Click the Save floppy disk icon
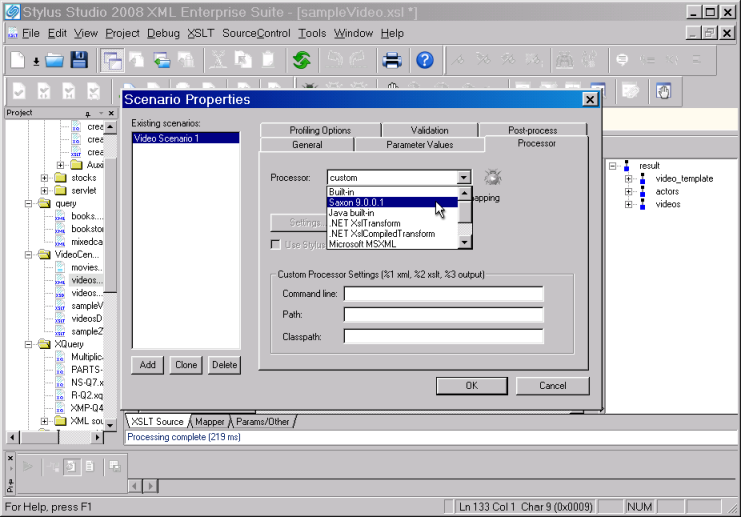This screenshot has width=741, height=517. point(79,60)
